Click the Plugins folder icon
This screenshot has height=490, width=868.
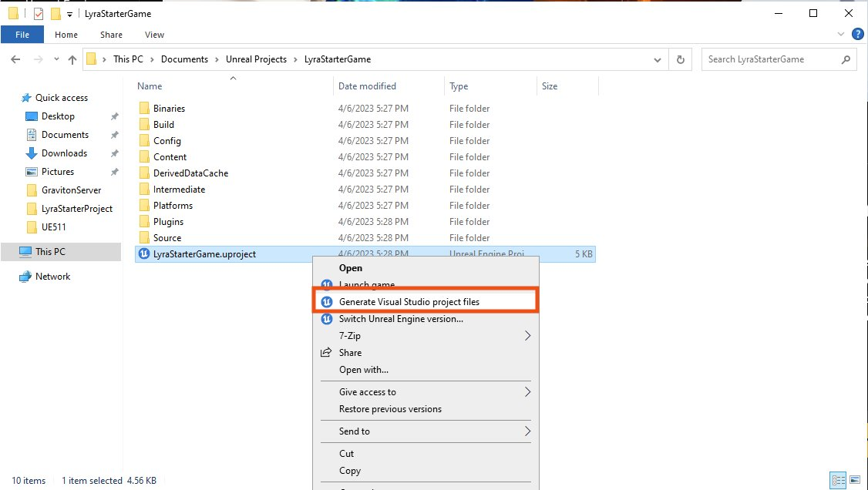pyautogui.click(x=144, y=222)
